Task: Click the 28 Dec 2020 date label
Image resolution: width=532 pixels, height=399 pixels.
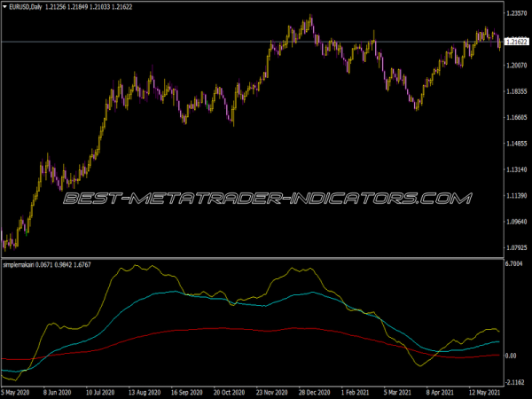Action: tap(313, 391)
